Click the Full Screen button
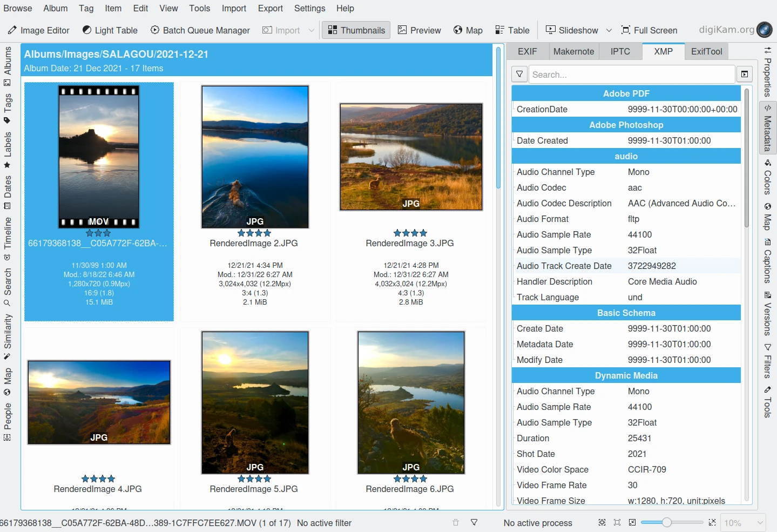 [x=649, y=30]
